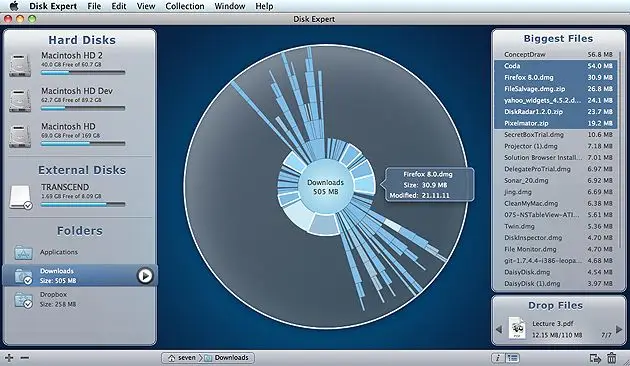Image resolution: width=630 pixels, height=366 pixels.
Task: Open the Collection menu
Action: pos(185,6)
